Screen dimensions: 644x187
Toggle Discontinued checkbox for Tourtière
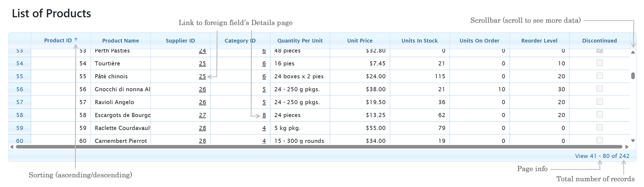point(600,63)
